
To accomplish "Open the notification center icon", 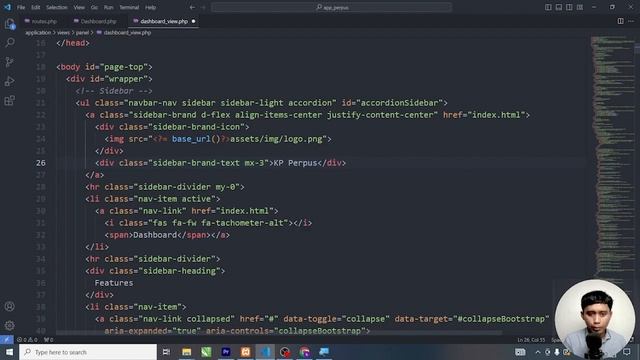I will (x=627, y=352).
